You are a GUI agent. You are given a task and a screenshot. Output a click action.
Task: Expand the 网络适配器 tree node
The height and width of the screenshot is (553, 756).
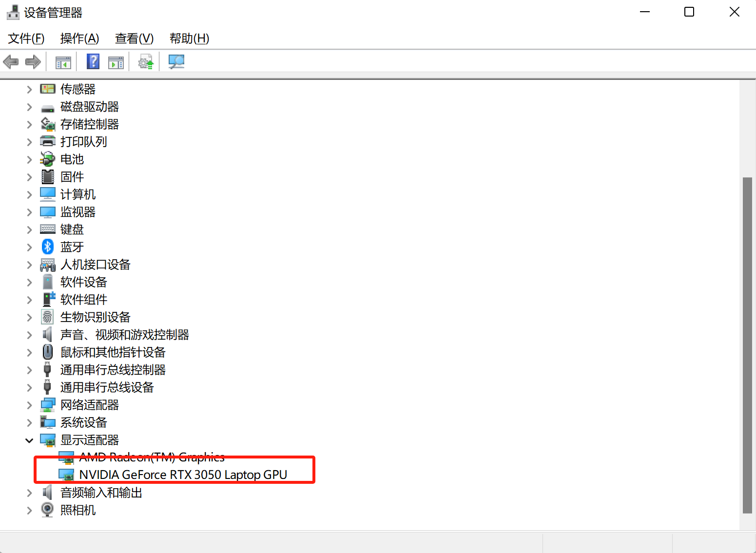(x=29, y=405)
